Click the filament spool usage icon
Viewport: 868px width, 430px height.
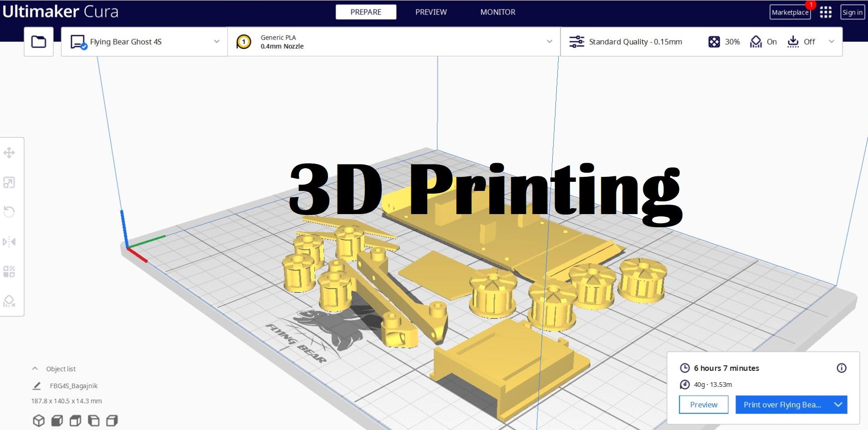point(685,385)
